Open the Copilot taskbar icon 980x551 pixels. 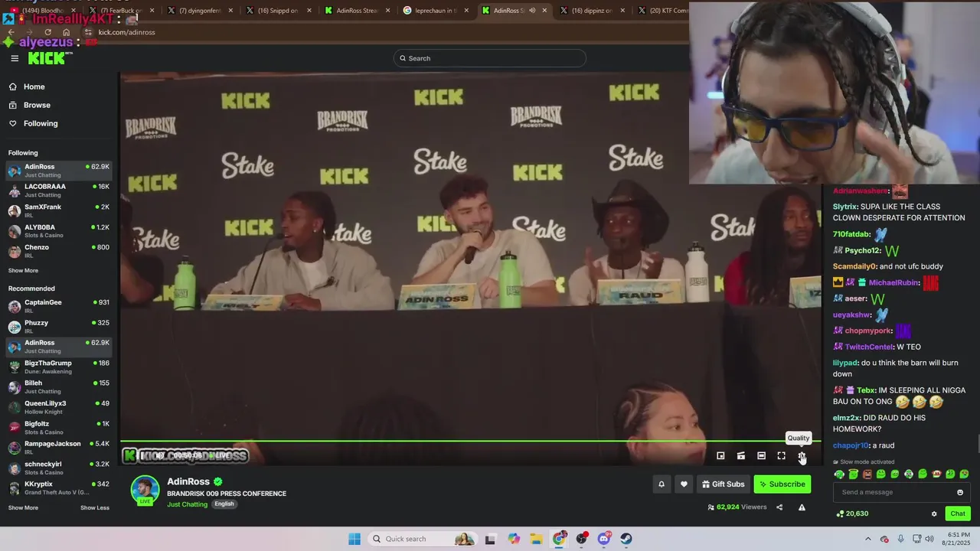tap(514, 539)
